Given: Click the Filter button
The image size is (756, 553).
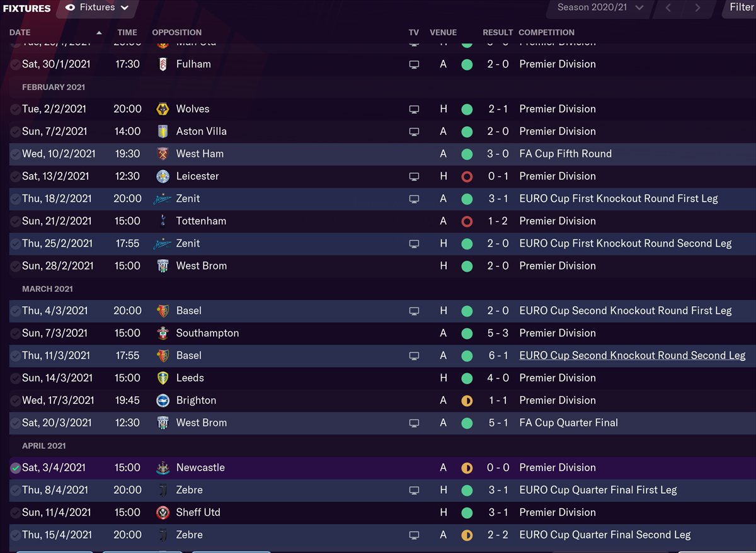Looking at the screenshot, I should (x=742, y=8).
